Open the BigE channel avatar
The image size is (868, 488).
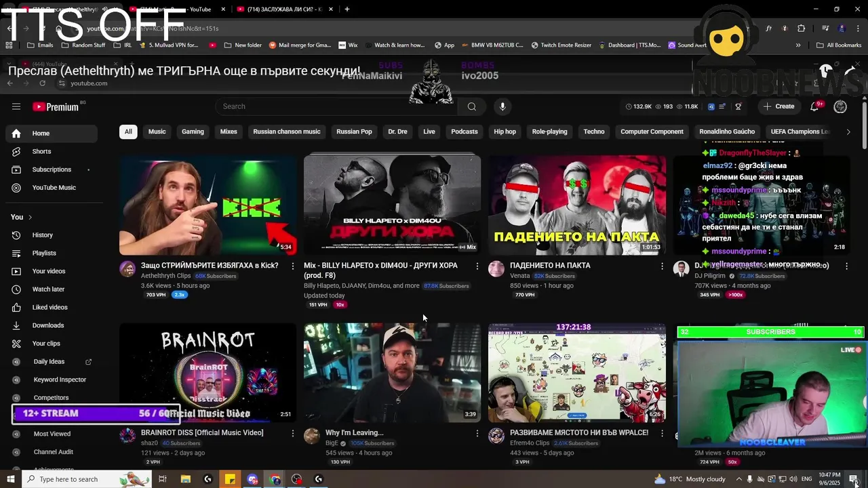click(312, 436)
